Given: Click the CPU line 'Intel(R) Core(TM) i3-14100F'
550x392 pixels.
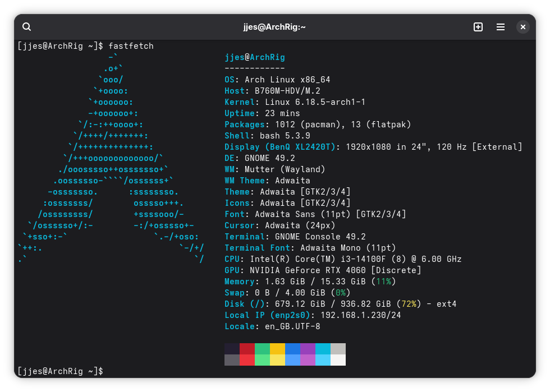Looking at the screenshot, I should pyautogui.click(x=318, y=259).
